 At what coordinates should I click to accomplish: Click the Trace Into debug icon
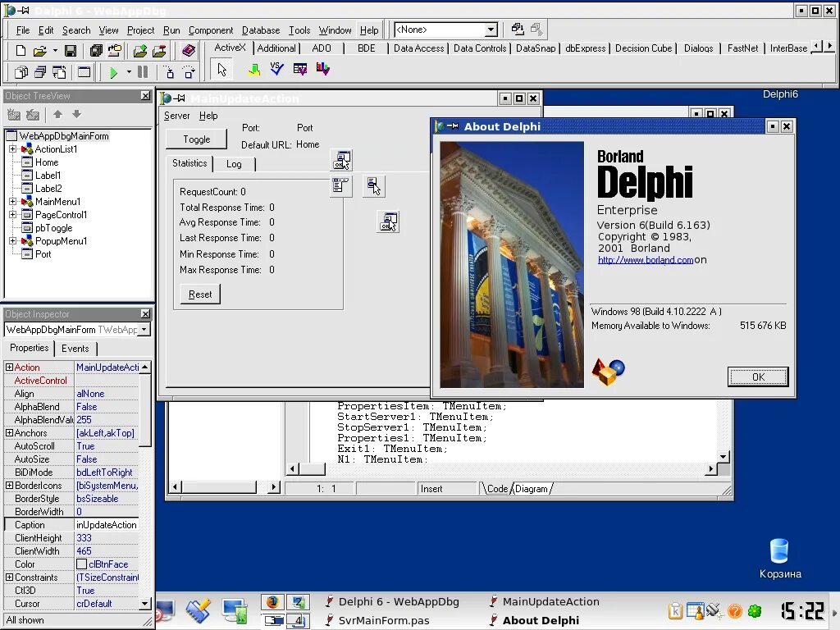[169, 72]
